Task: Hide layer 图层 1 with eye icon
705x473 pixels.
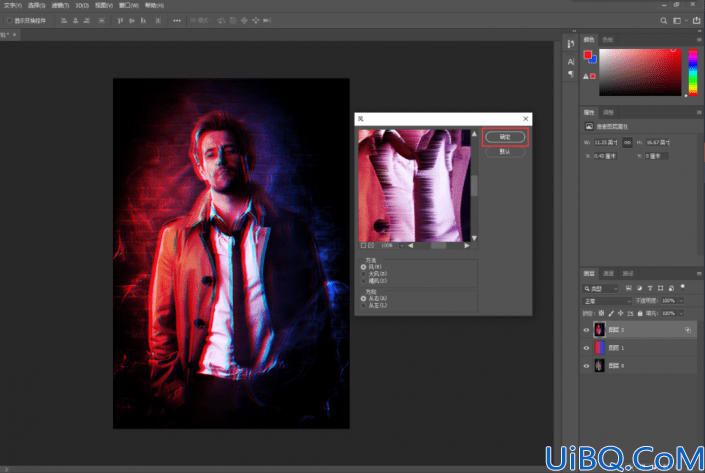Action: click(586, 348)
